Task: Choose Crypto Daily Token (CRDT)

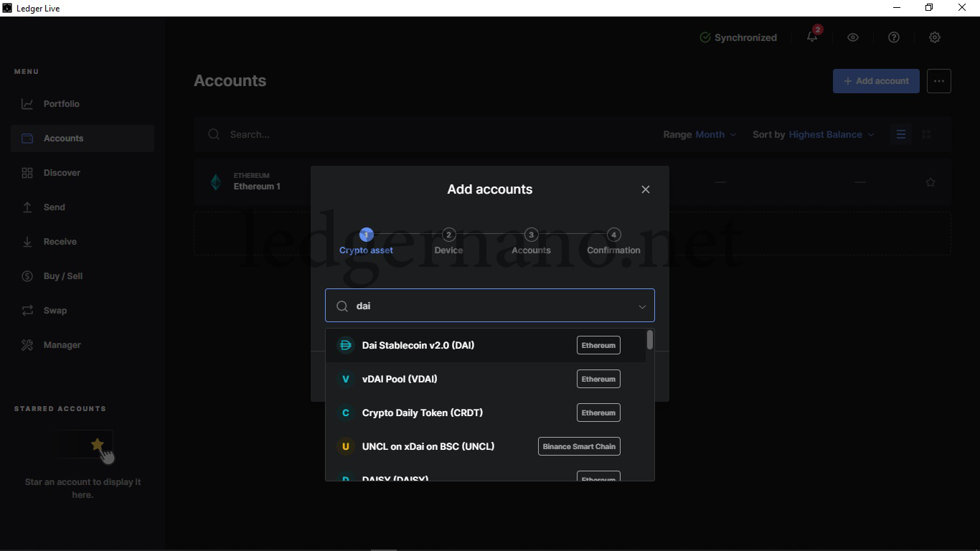Action: tap(486, 413)
